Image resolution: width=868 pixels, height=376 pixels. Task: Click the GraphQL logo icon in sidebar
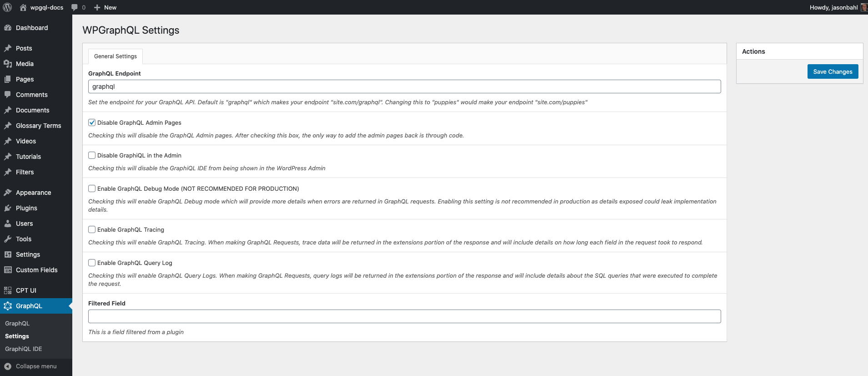8,306
